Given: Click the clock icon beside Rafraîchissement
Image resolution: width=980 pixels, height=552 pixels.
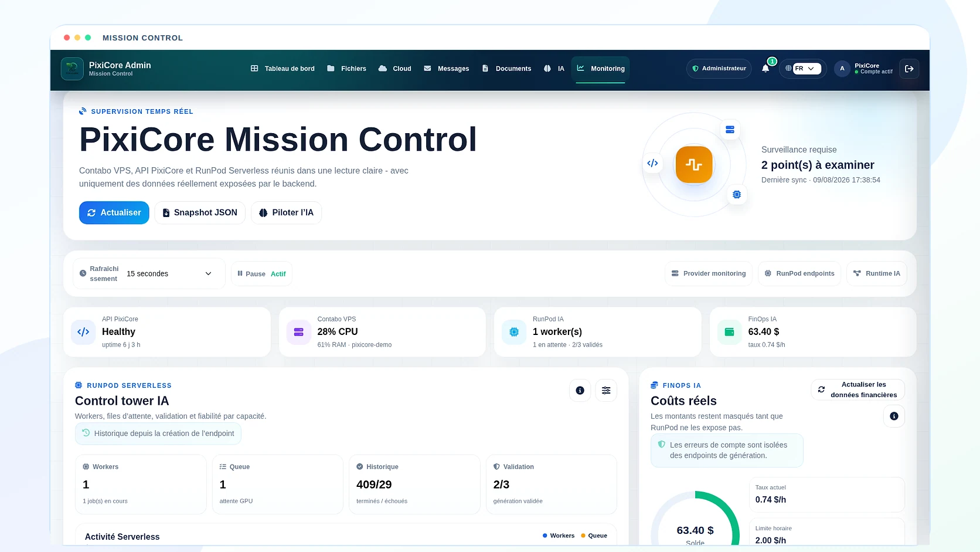Looking at the screenshot, I should [83, 273].
